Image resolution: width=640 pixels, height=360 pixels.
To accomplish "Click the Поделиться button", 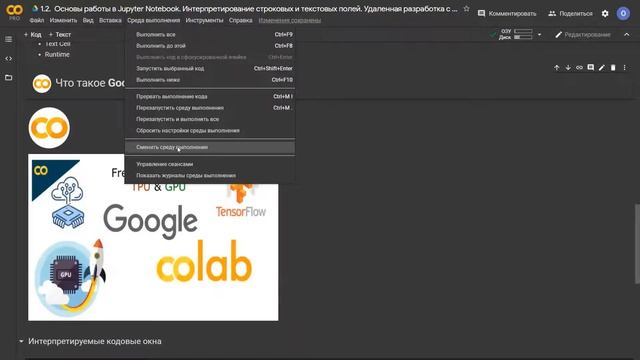I will point(570,13).
